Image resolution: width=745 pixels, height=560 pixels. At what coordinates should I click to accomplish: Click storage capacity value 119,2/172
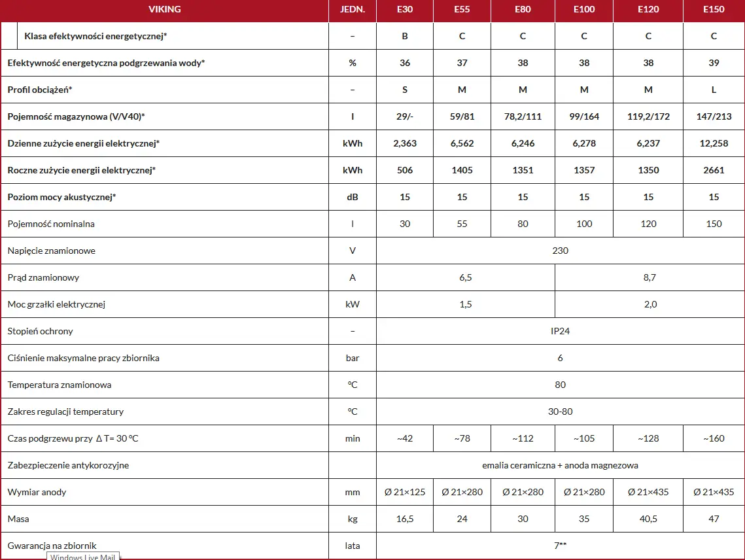coord(648,116)
